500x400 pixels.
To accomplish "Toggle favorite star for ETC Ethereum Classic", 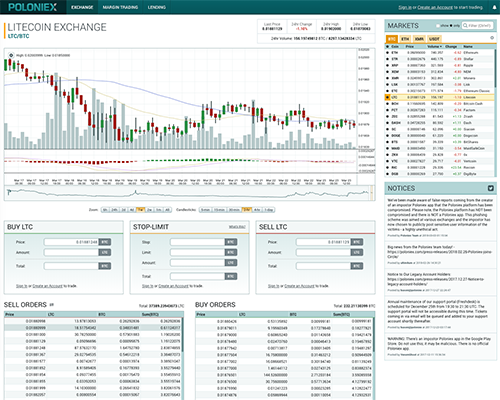I will pyautogui.click(x=387, y=91).
